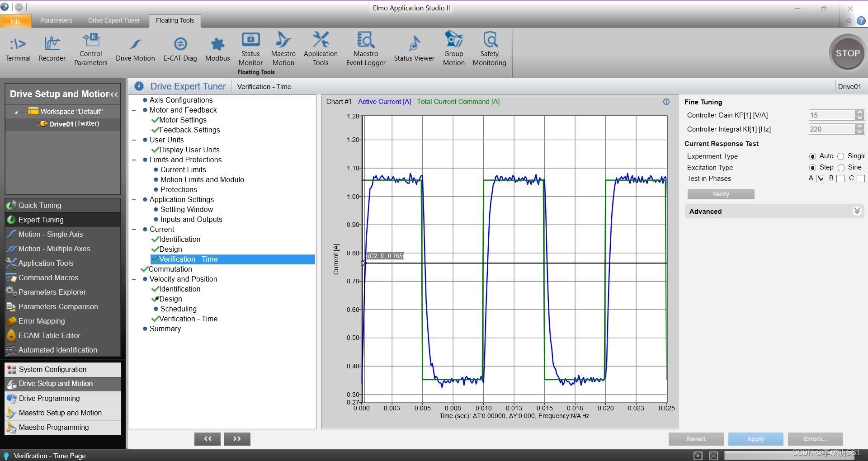Collapse Velocity and Position node
The width and height of the screenshot is (868, 461).
pyautogui.click(x=134, y=279)
